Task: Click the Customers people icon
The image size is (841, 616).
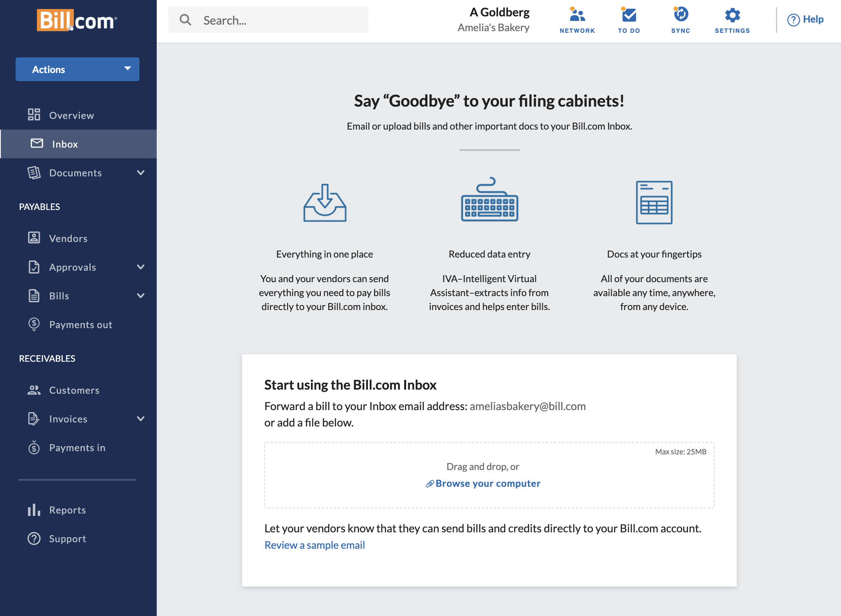Action: pyautogui.click(x=34, y=390)
